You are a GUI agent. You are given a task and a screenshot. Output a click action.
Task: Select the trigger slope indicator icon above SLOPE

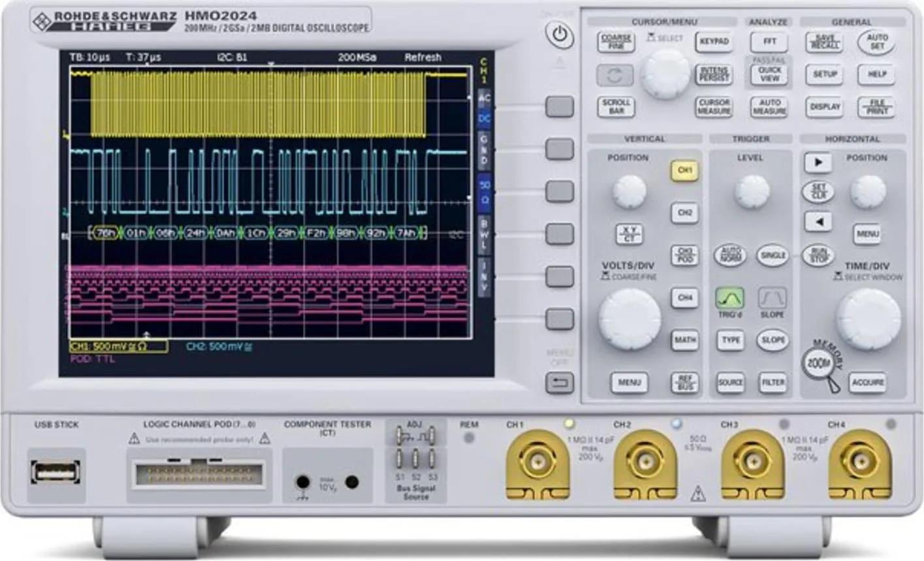coord(773,298)
